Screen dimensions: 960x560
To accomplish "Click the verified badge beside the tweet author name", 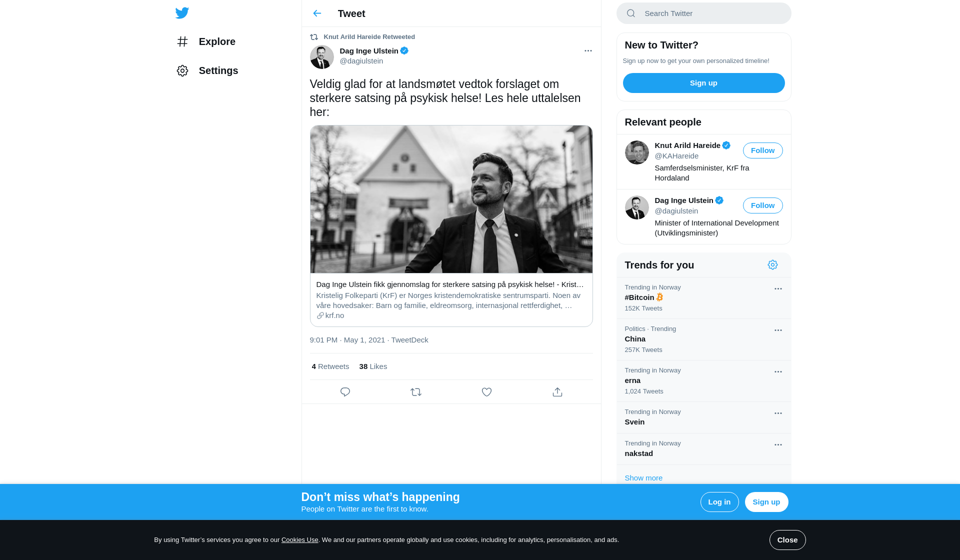I will (x=404, y=50).
